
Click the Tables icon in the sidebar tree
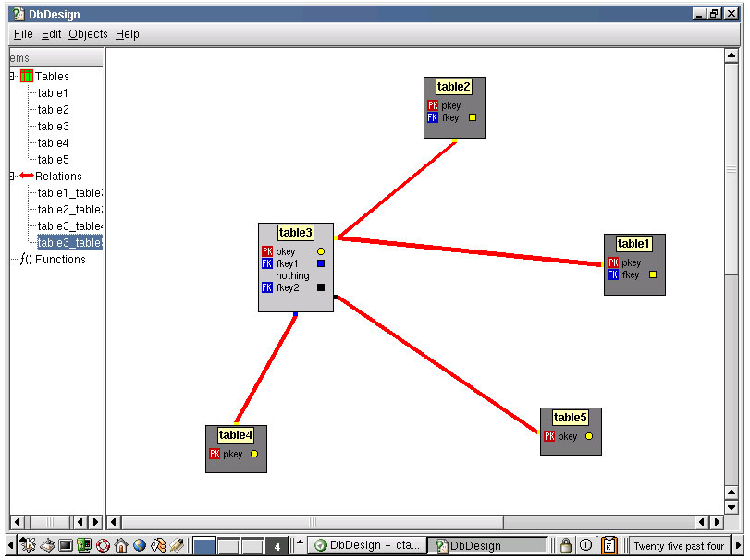click(x=26, y=76)
